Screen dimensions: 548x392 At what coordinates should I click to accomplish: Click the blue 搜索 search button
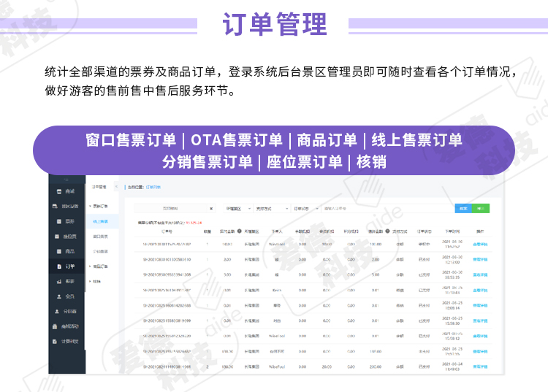tap(463, 208)
